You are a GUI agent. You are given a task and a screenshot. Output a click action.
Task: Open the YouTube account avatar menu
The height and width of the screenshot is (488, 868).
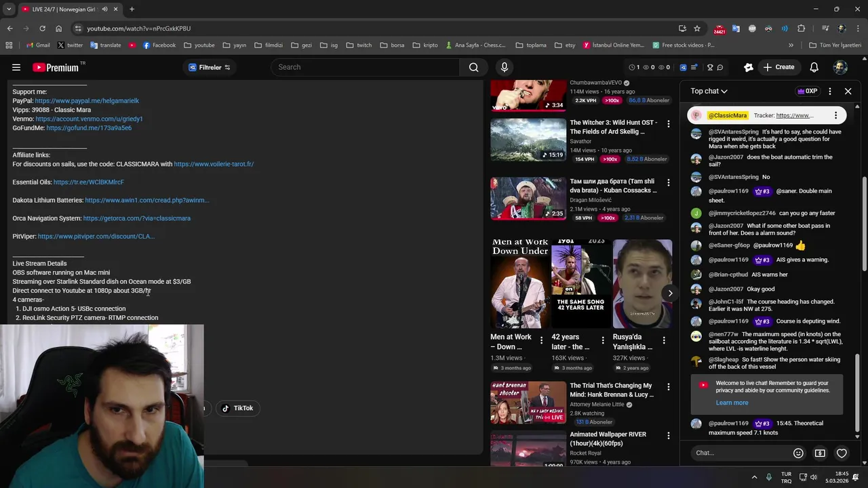point(840,67)
